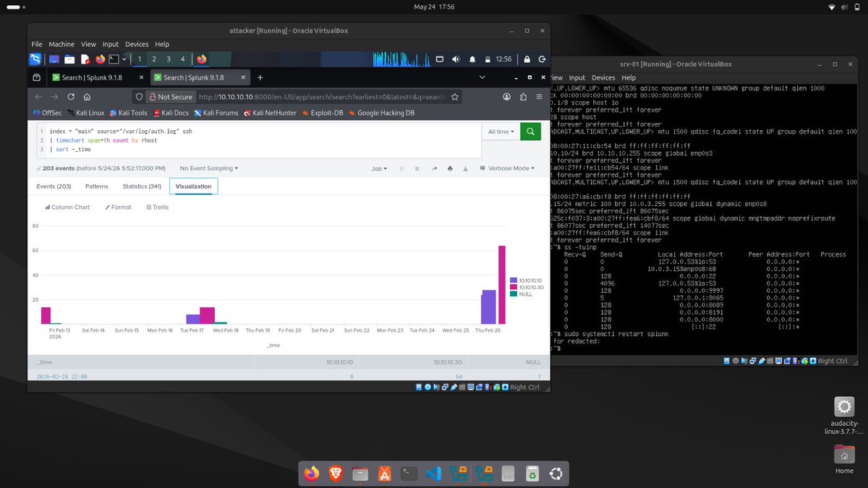
Task: Click the Not Secure site indicator
Action: (171, 97)
